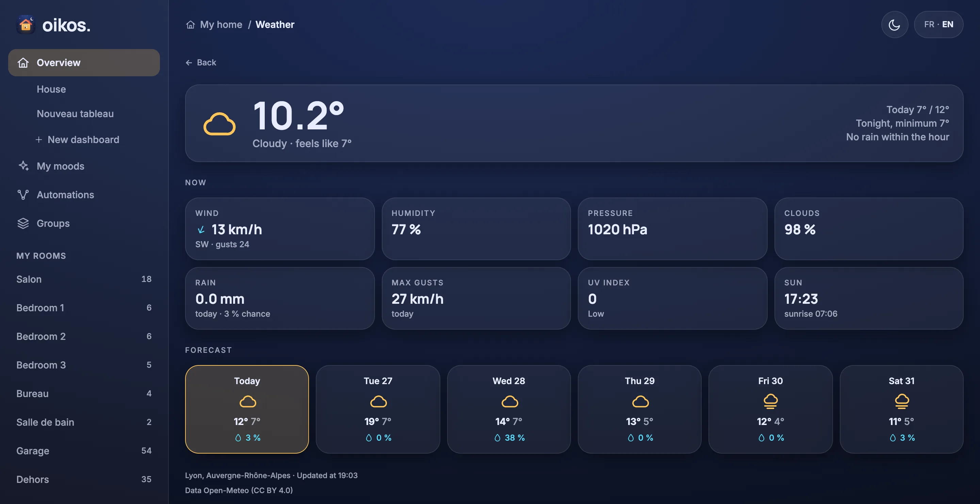Image resolution: width=980 pixels, height=504 pixels.
Task: Open the Overview menu item
Action: click(x=84, y=62)
